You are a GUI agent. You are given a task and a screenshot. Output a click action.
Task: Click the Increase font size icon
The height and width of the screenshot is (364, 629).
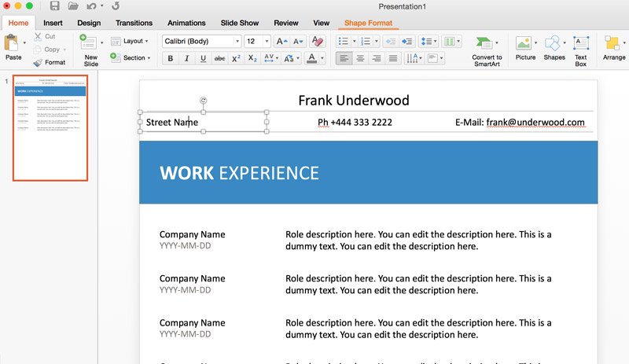pyautogui.click(x=281, y=41)
